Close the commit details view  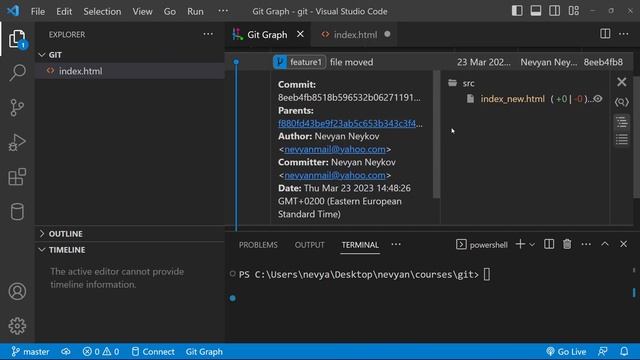(x=622, y=82)
